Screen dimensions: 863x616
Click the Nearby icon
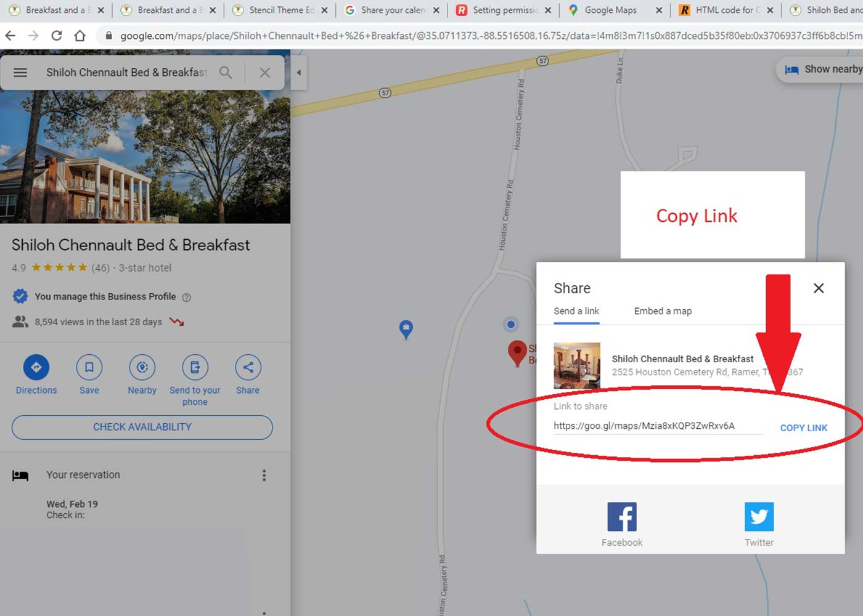(142, 368)
